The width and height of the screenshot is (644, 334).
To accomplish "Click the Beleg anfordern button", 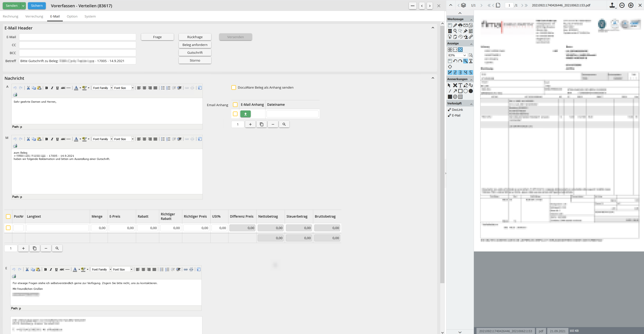I will (x=195, y=45).
